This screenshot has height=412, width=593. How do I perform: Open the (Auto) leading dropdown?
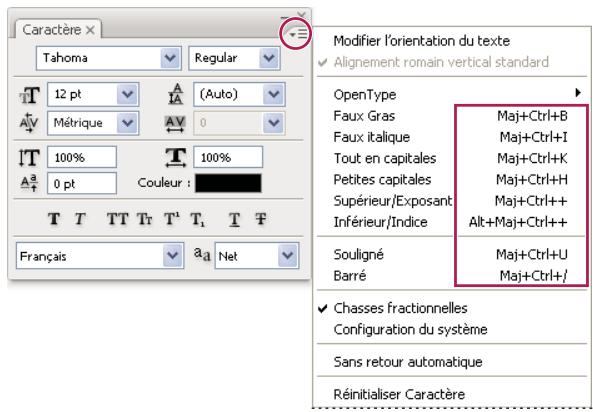point(273,95)
